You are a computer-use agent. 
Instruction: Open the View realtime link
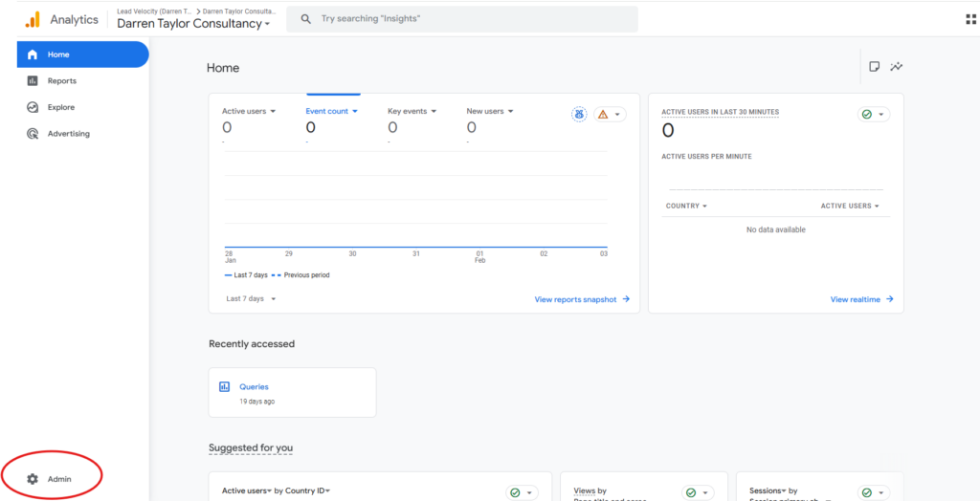861,299
